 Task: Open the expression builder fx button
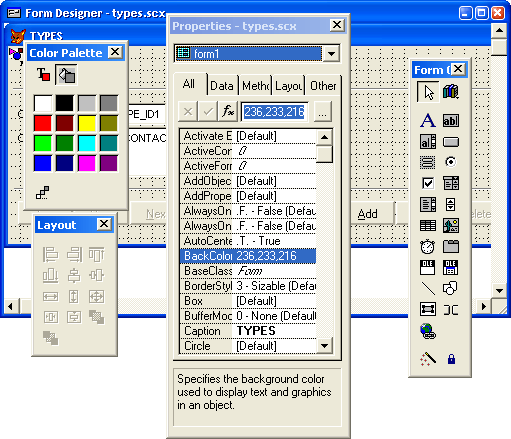[228, 111]
